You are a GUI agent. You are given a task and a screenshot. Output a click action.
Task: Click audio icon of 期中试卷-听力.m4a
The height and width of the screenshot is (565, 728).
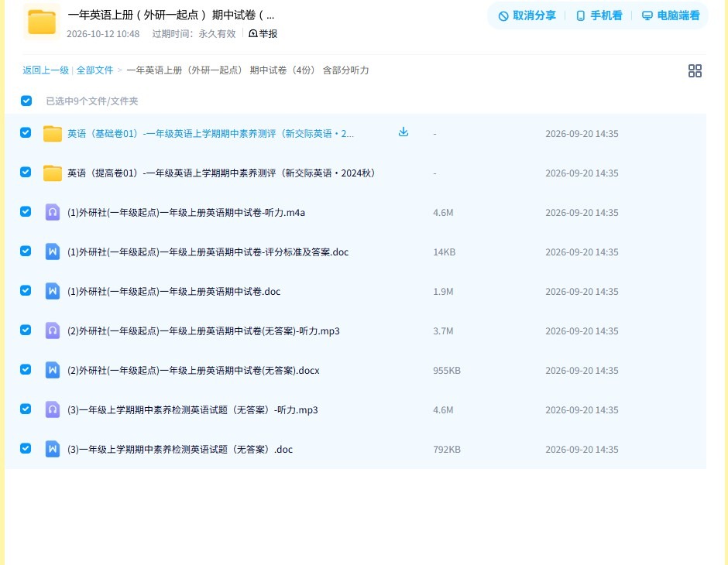pyautogui.click(x=53, y=212)
